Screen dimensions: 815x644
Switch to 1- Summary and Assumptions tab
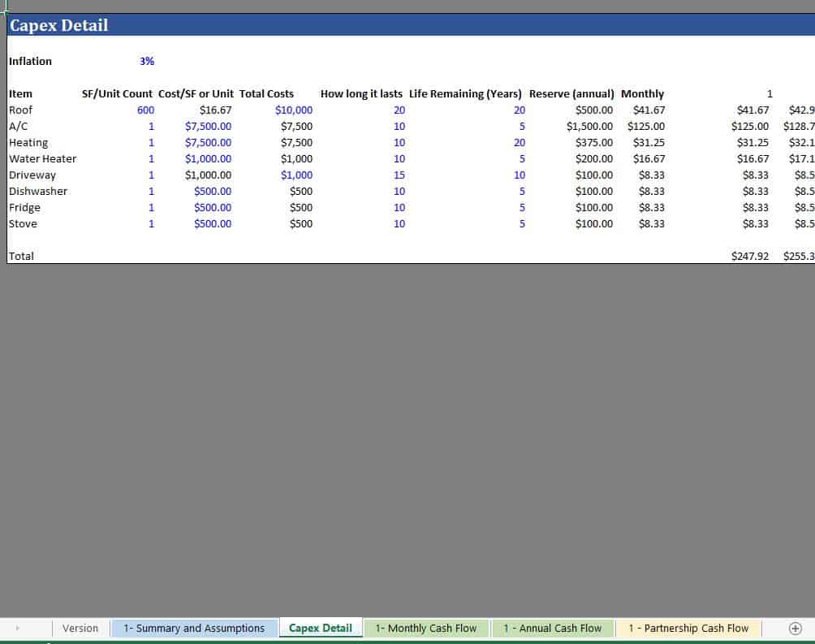194,628
